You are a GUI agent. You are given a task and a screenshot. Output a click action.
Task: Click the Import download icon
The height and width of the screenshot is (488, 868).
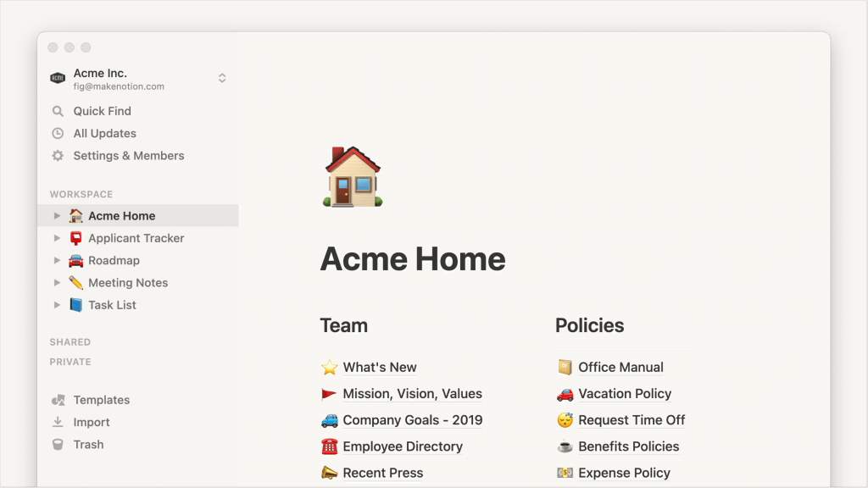click(x=58, y=422)
